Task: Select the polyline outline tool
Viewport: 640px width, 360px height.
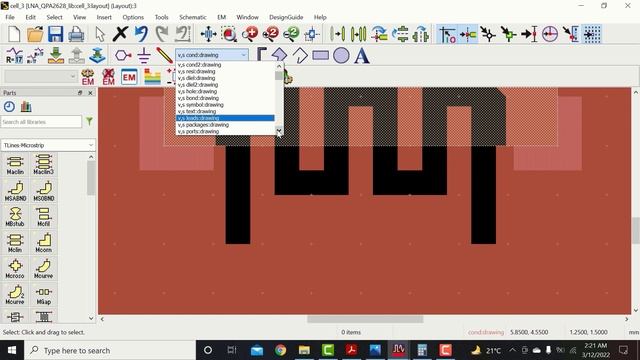Action: (300, 55)
